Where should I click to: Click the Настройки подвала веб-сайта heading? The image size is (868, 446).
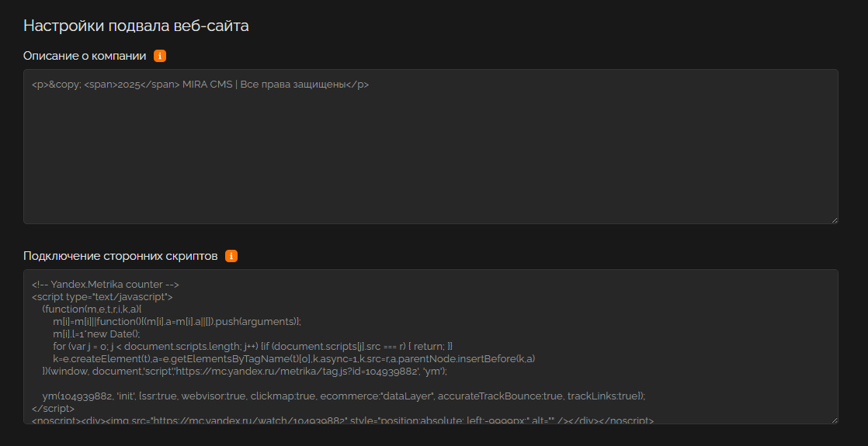point(136,26)
